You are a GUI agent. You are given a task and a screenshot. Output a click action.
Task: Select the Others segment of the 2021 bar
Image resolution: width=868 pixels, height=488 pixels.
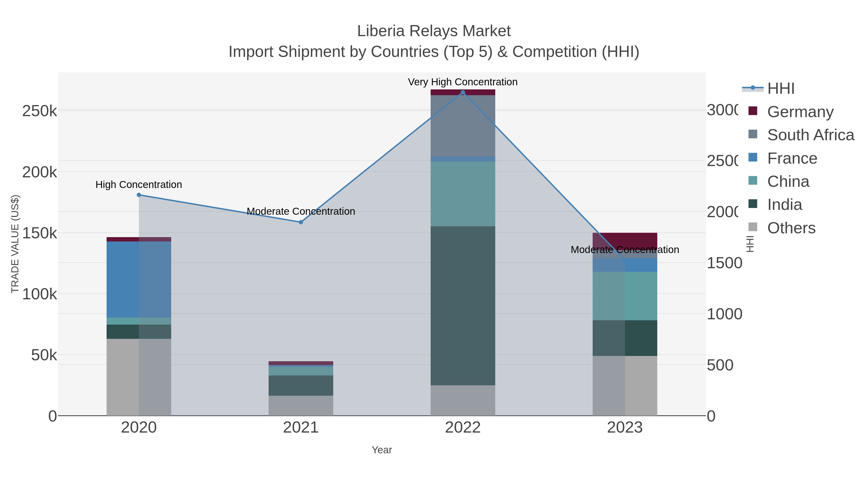click(x=301, y=406)
